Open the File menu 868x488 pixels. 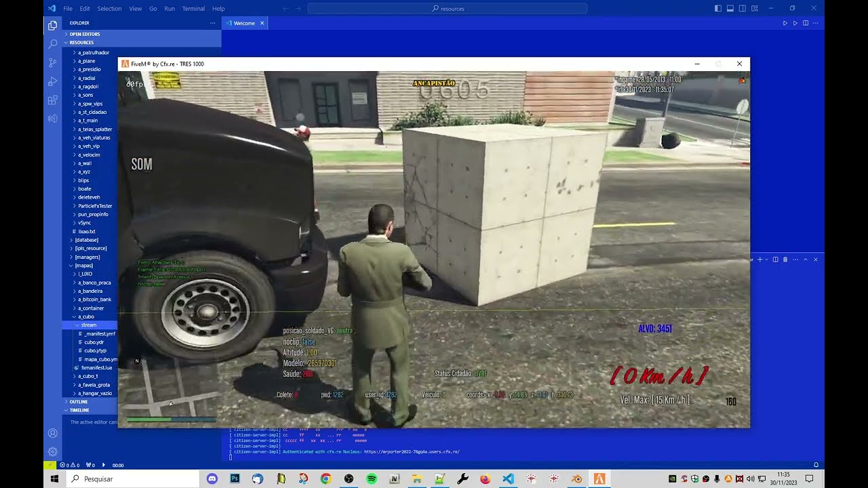(x=68, y=8)
